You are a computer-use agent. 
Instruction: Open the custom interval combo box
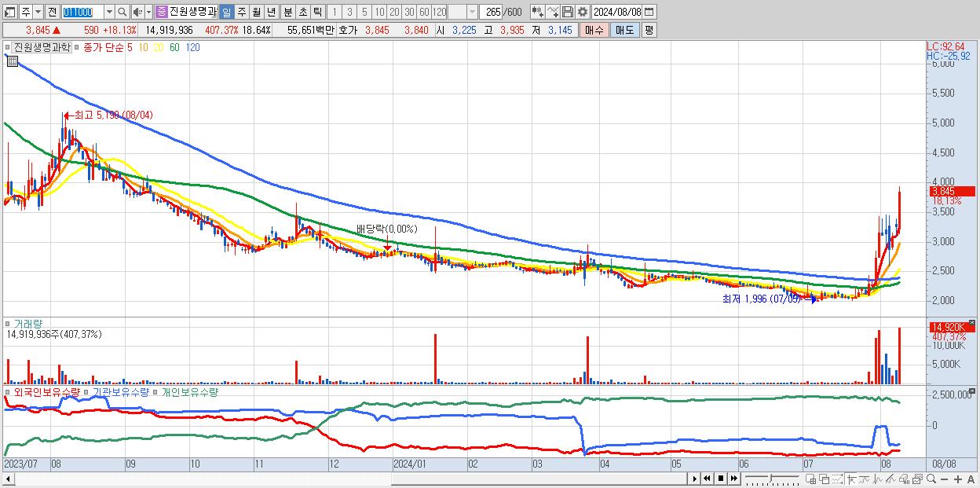pos(463,12)
